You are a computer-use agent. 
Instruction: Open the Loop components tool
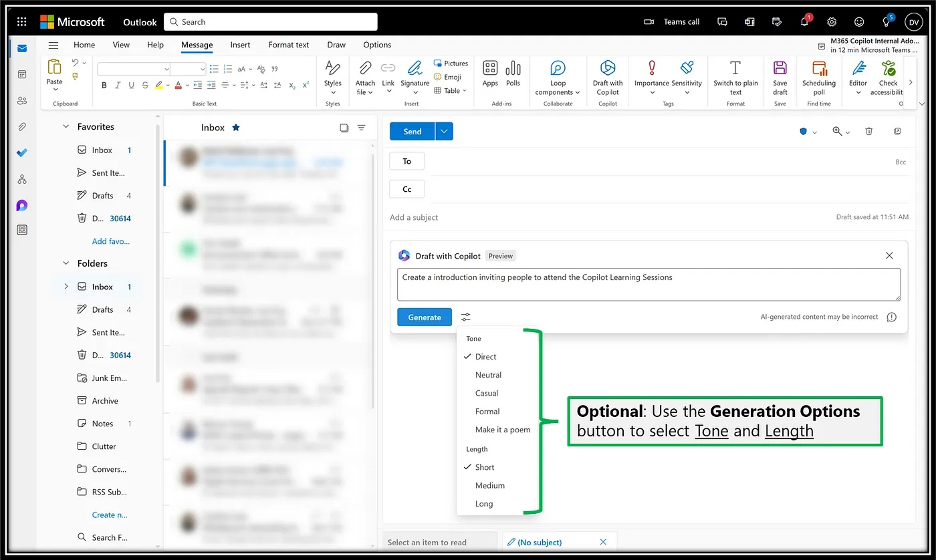(x=558, y=69)
